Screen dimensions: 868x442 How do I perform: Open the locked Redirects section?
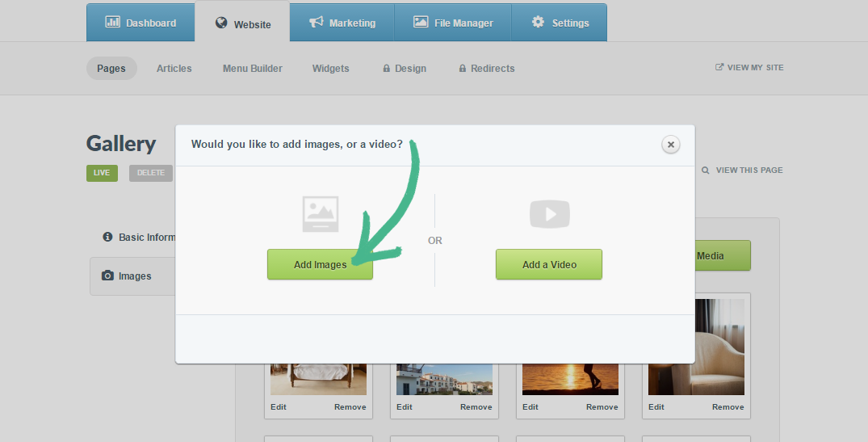pyautogui.click(x=486, y=69)
